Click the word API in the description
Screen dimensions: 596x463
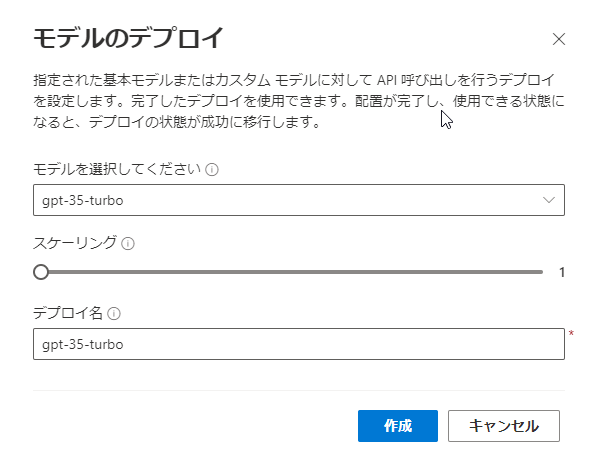coord(387,80)
